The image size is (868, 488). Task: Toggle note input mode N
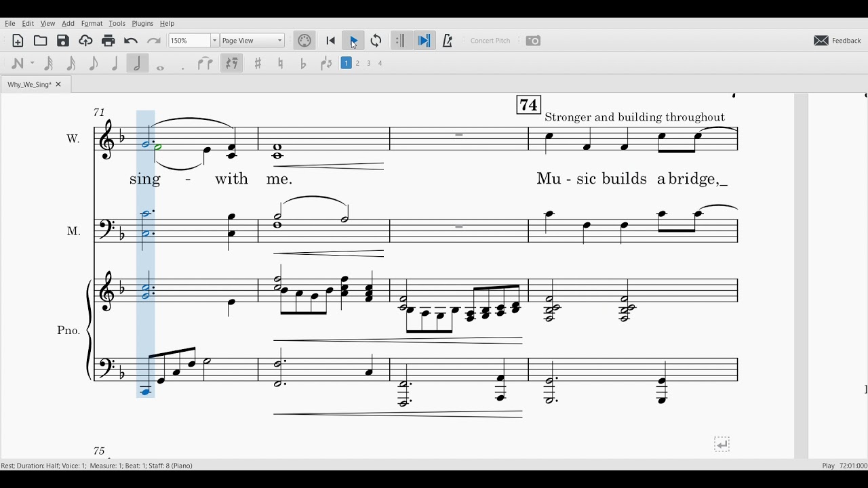(17, 64)
